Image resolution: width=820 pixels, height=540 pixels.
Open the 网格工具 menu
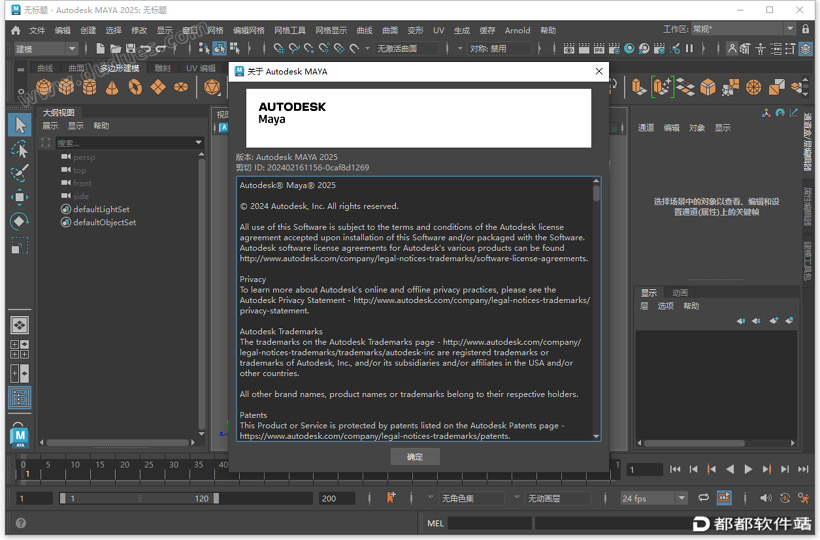290,30
